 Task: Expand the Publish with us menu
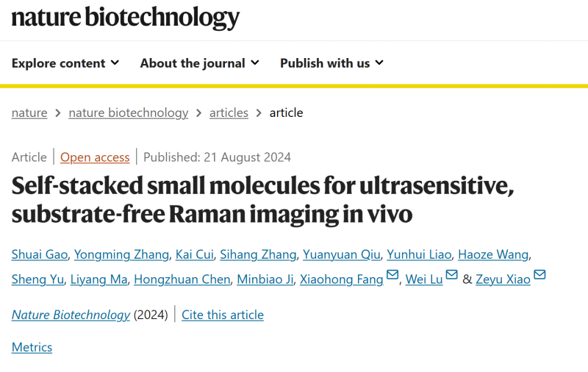click(332, 63)
